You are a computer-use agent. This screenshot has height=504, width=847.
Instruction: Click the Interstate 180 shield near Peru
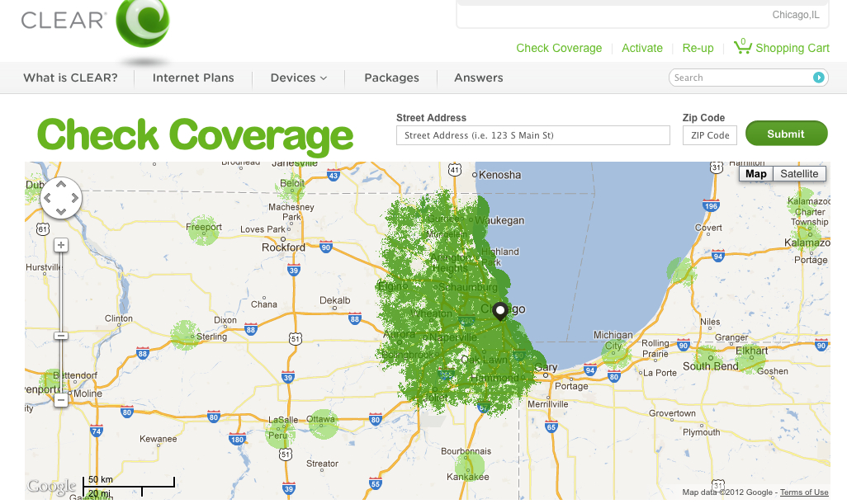click(237, 439)
